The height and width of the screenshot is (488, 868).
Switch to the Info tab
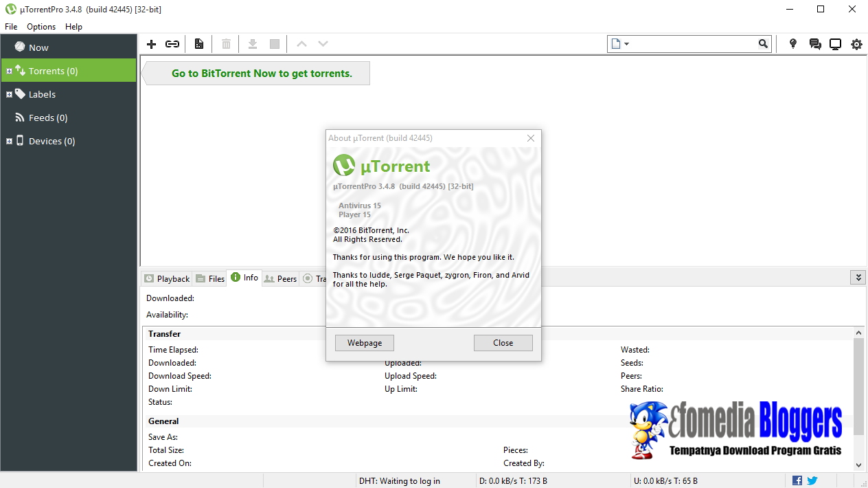(x=244, y=278)
